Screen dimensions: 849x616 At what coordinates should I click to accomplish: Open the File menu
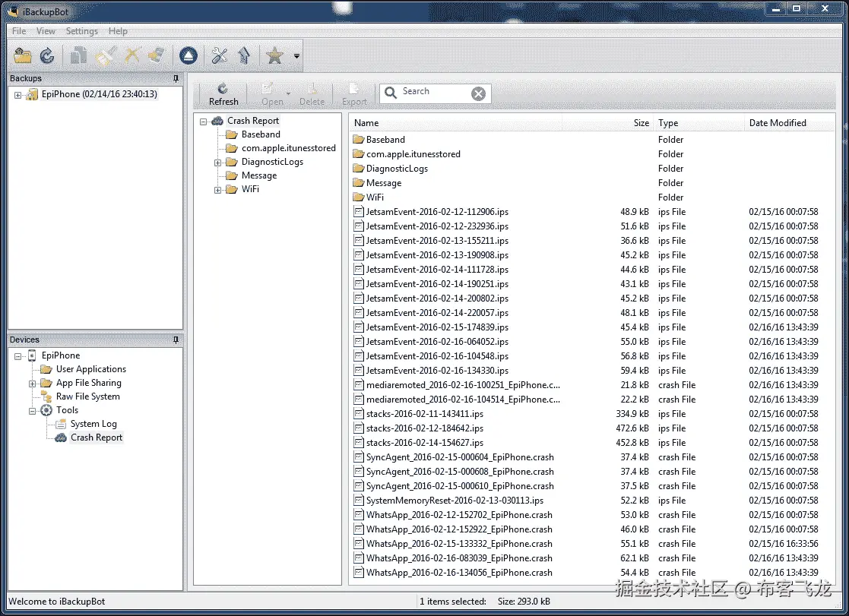click(19, 31)
